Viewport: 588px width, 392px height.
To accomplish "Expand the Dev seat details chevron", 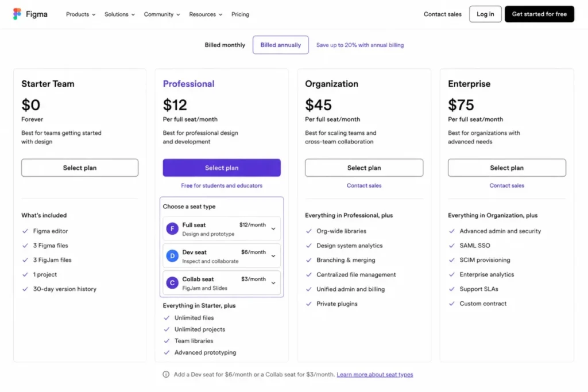I will pos(273,256).
